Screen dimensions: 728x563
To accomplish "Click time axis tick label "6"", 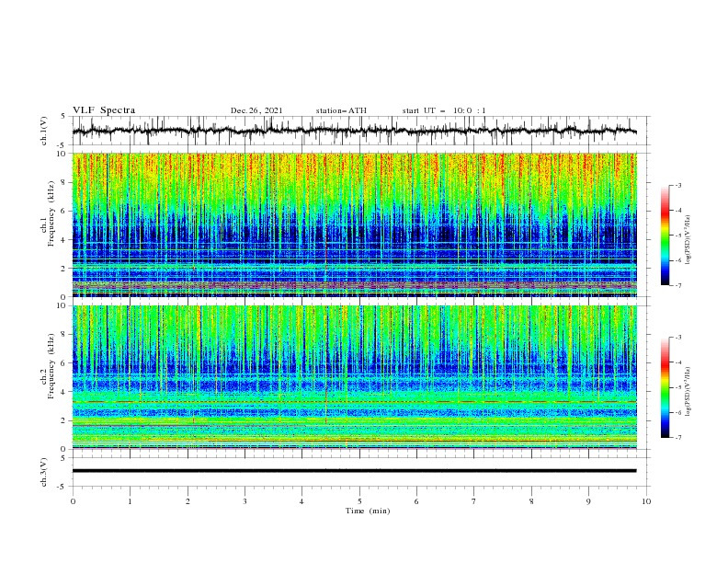I will [416, 501].
